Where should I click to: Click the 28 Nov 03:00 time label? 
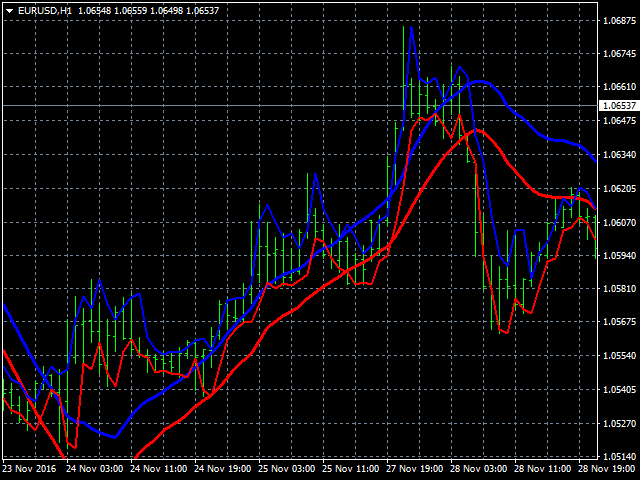[478, 468]
